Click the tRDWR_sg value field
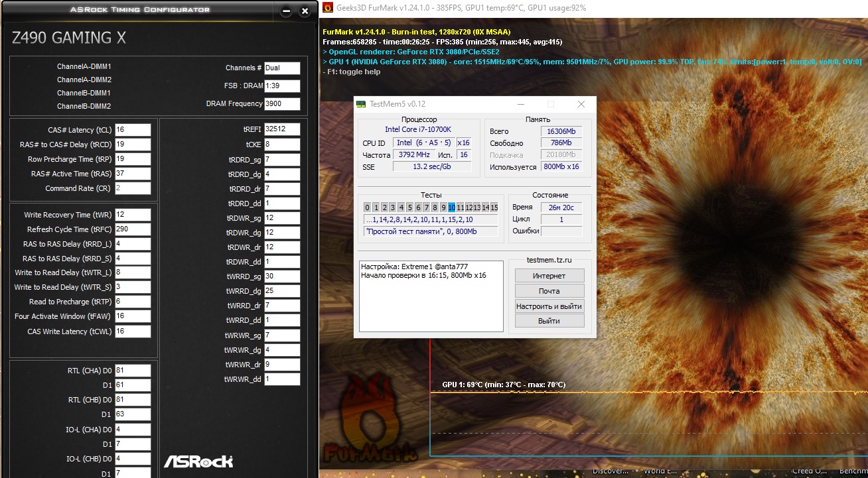 click(x=282, y=218)
